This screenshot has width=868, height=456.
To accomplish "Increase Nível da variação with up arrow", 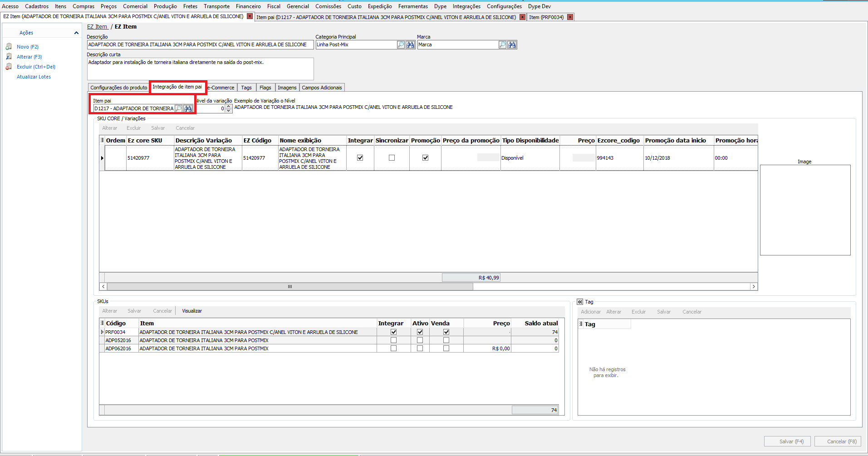I will [x=229, y=107].
